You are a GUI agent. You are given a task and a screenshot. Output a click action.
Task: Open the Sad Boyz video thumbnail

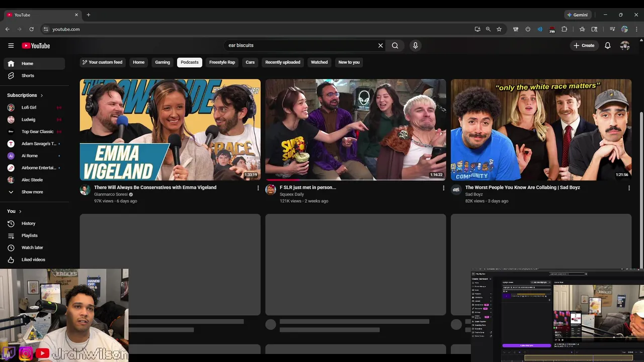[541, 130]
